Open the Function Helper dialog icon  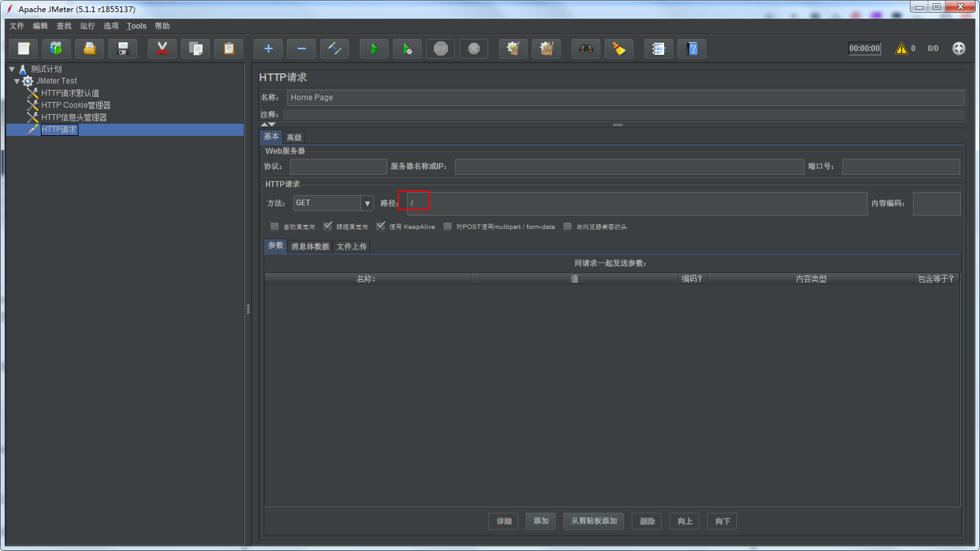tap(658, 48)
